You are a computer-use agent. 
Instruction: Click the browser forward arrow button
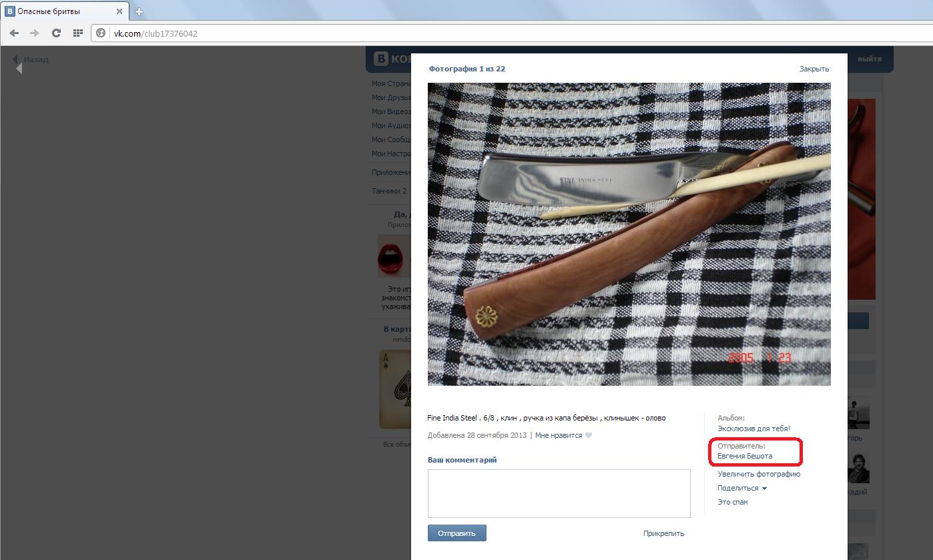pos(35,33)
